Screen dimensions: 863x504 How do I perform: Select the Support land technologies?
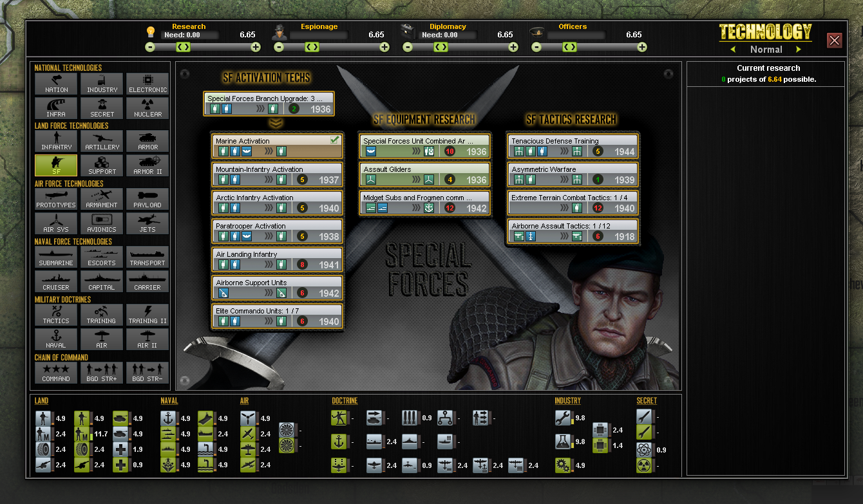[102, 165]
